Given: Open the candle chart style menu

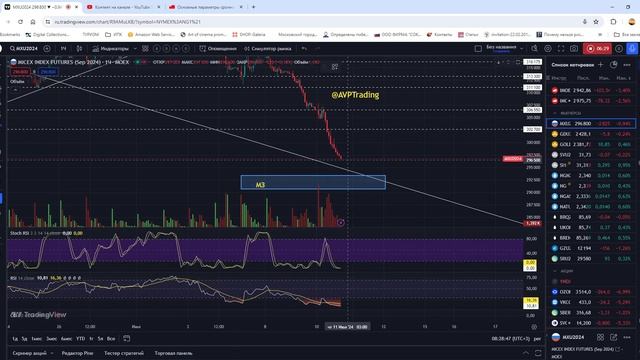Looking at the screenshot, I should [79, 49].
